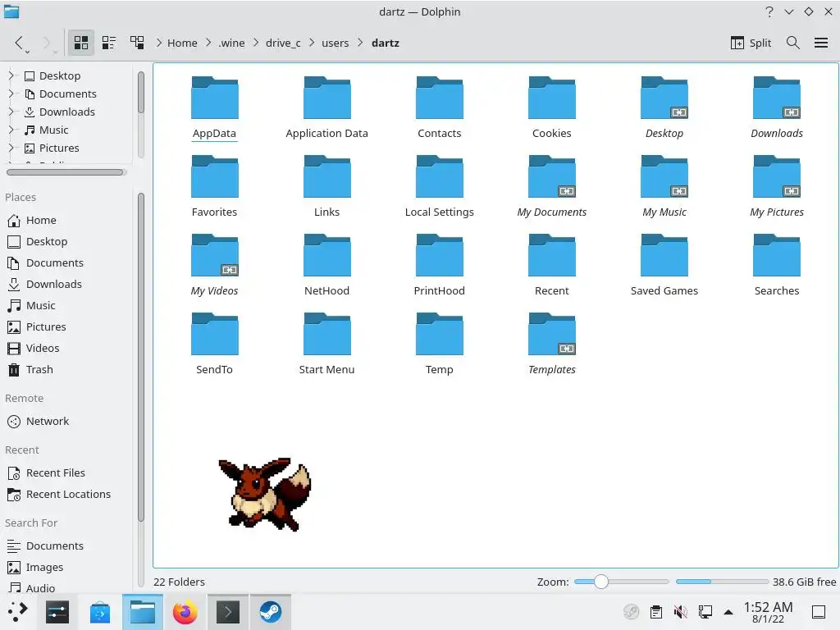This screenshot has height=630, width=840.
Task: Open dropdown arrow before .wine breadcrumb
Action: coord(208,43)
